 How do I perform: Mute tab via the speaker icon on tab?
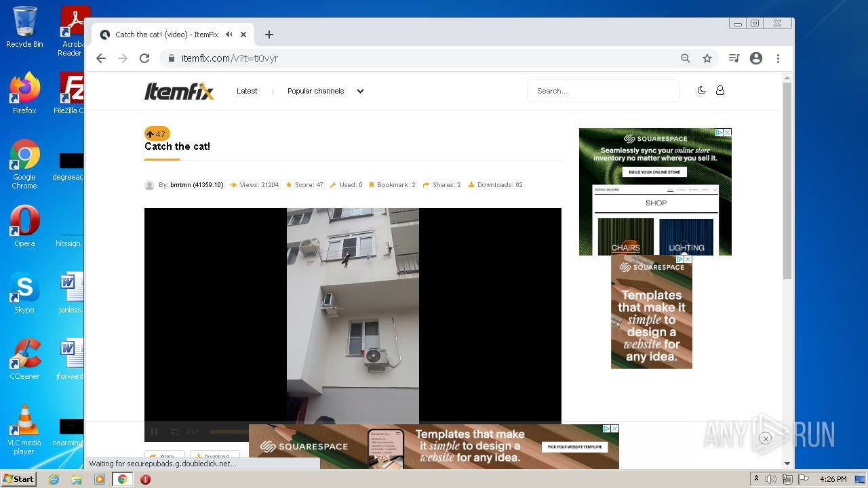coord(229,34)
